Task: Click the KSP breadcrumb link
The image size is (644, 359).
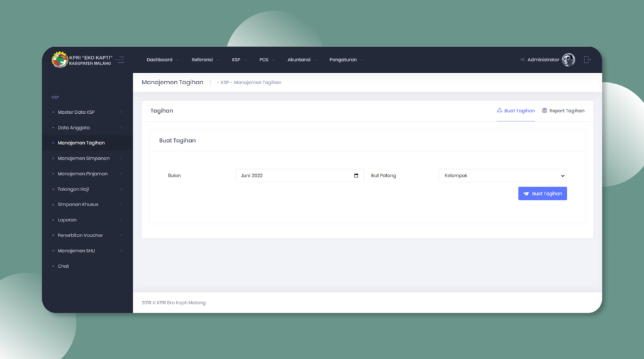Action: 225,82
